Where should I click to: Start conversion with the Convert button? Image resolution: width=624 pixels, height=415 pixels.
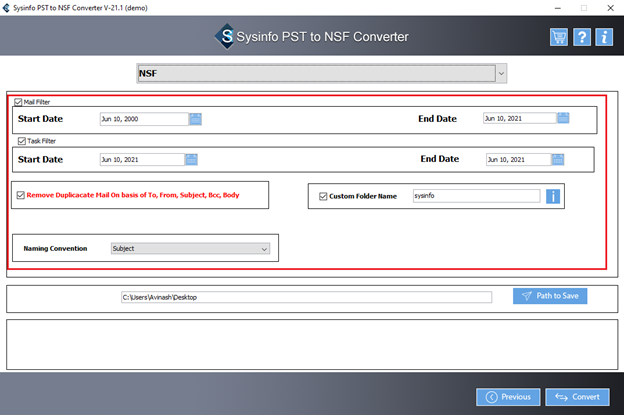pyautogui.click(x=577, y=397)
